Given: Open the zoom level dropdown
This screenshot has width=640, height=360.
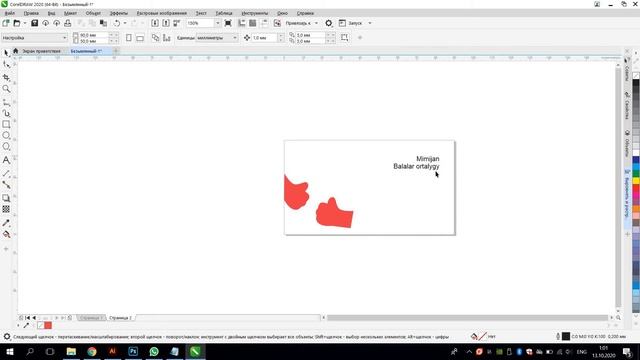Looking at the screenshot, I should [x=218, y=23].
